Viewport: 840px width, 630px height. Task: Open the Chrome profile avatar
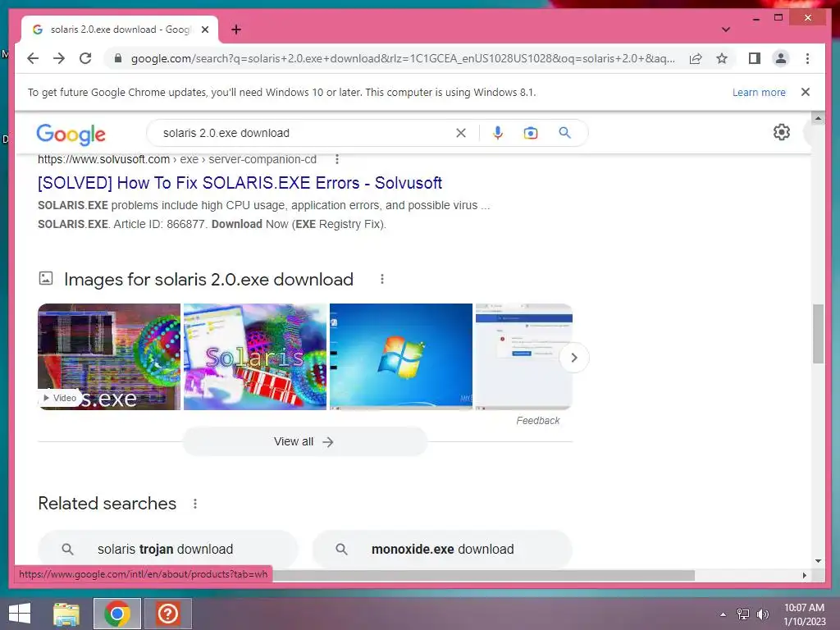[x=781, y=58]
